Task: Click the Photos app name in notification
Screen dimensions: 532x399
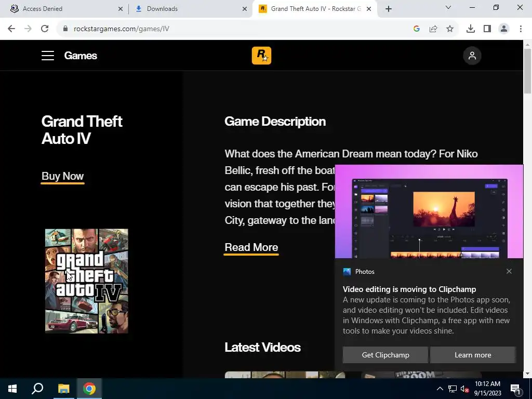Action: (365, 272)
